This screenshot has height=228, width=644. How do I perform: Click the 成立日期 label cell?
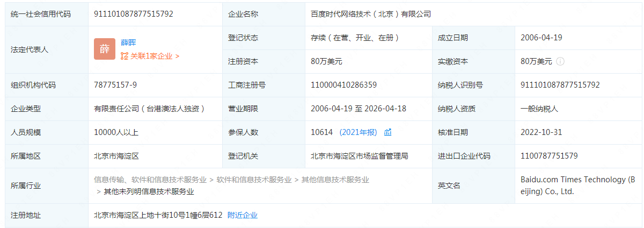click(473, 38)
